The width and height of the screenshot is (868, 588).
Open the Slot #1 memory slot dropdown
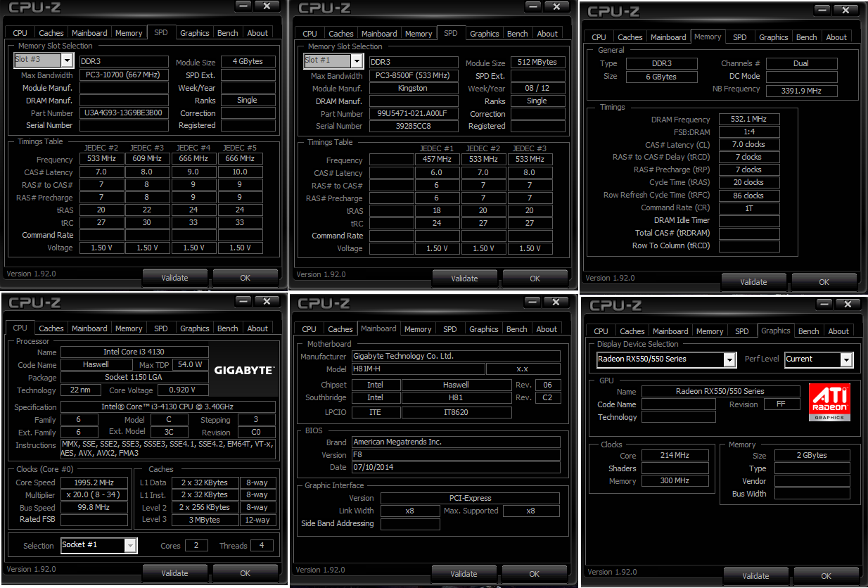(357, 61)
